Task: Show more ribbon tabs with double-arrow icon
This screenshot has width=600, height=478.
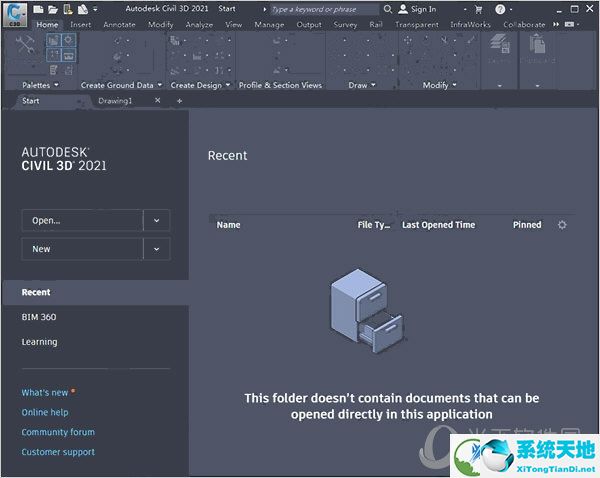Action: (556, 24)
